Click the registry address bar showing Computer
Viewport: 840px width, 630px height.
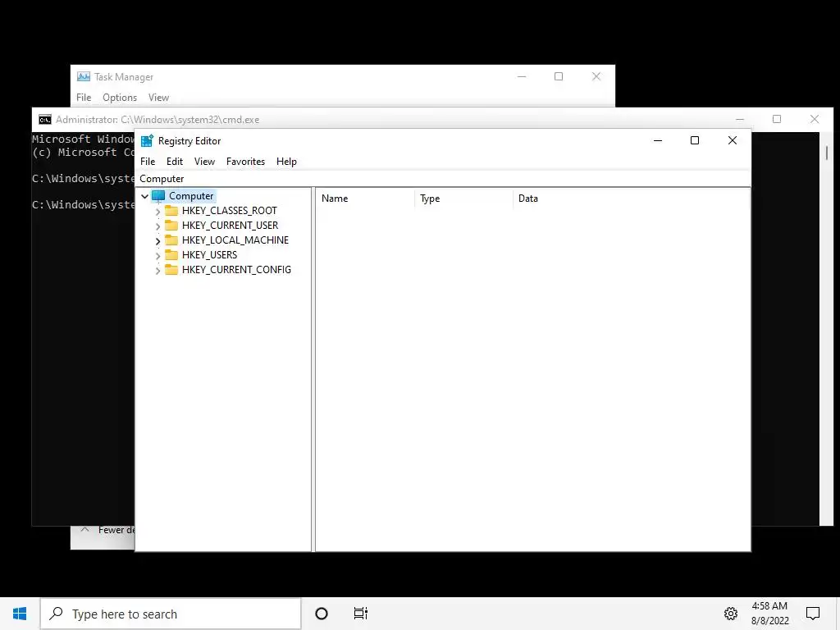coord(442,178)
